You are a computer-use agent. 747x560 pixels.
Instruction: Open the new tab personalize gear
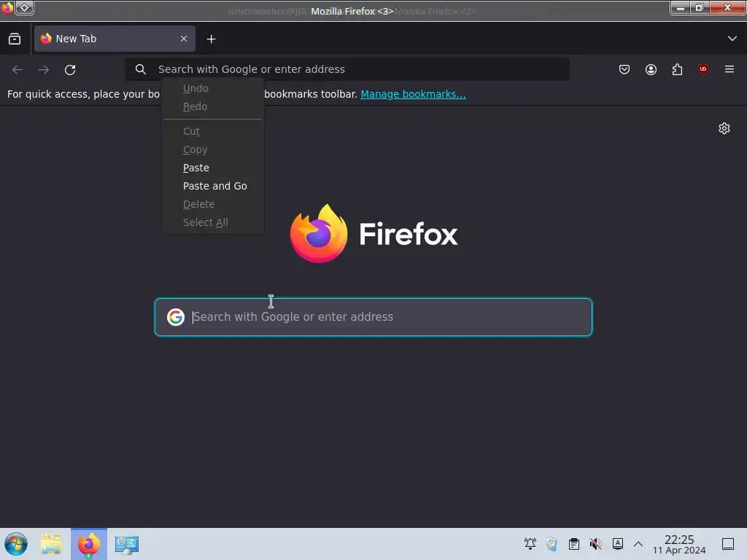click(x=724, y=128)
